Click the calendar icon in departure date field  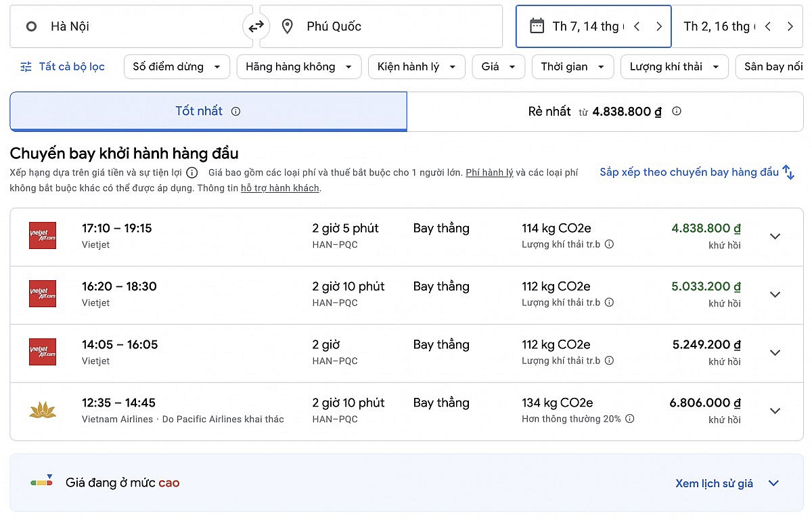point(537,26)
